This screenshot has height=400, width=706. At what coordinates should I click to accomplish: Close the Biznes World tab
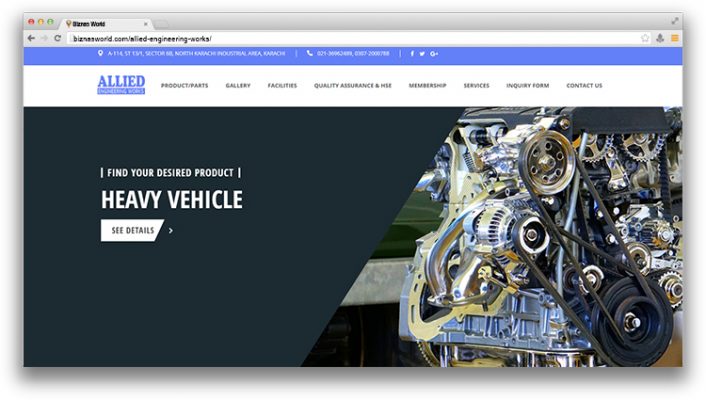[x=145, y=24]
